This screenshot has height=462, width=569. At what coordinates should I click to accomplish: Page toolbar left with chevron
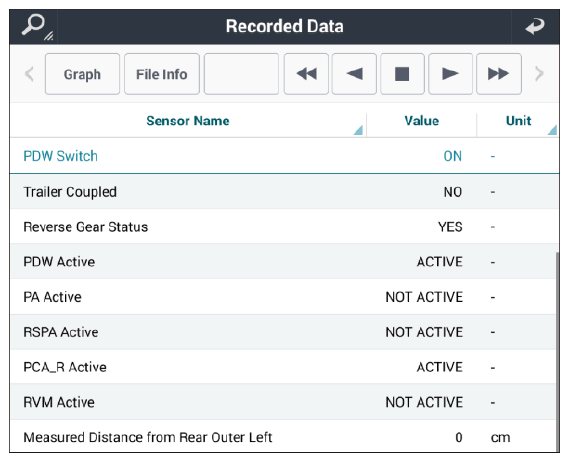[x=29, y=74]
